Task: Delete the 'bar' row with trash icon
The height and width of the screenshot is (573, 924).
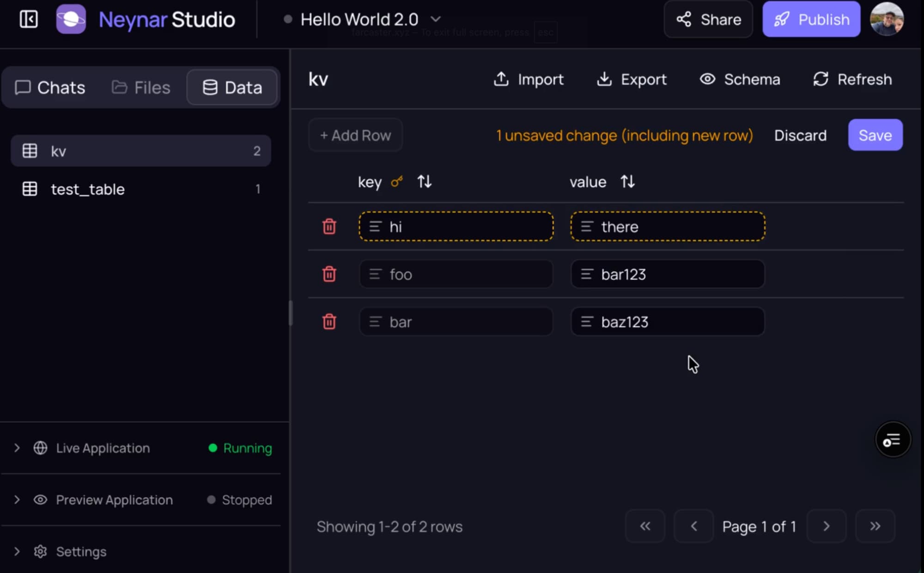Action: [x=329, y=322]
